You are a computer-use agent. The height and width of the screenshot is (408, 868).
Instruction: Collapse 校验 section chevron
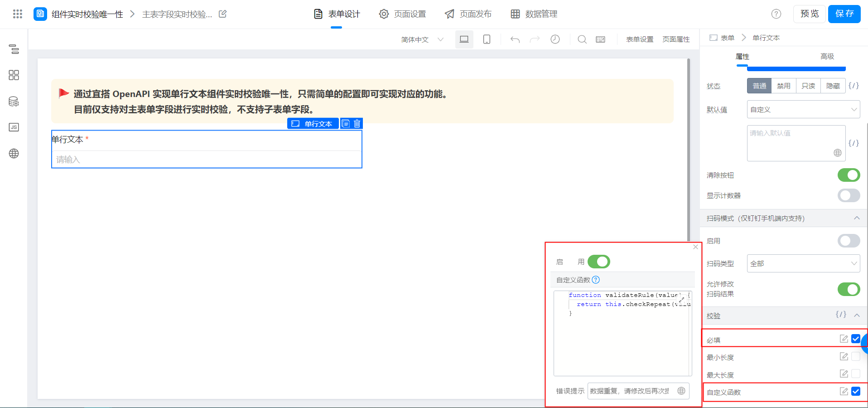pyautogui.click(x=857, y=315)
